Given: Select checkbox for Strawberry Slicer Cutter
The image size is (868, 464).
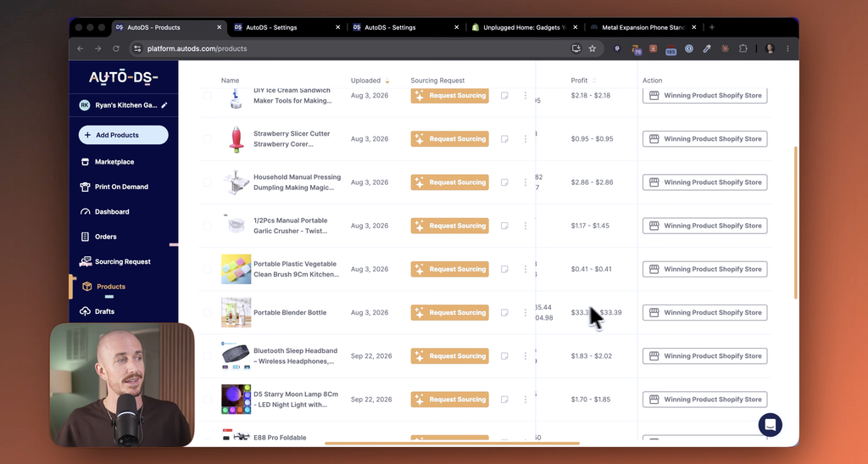Looking at the screenshot, I should [207, 139].
